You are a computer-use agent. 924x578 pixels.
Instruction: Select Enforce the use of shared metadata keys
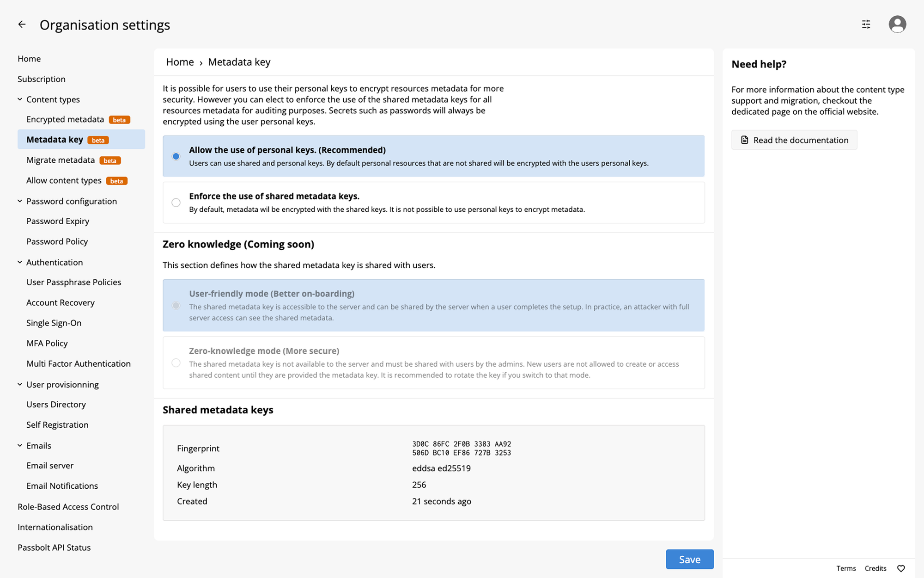[176, 203]
